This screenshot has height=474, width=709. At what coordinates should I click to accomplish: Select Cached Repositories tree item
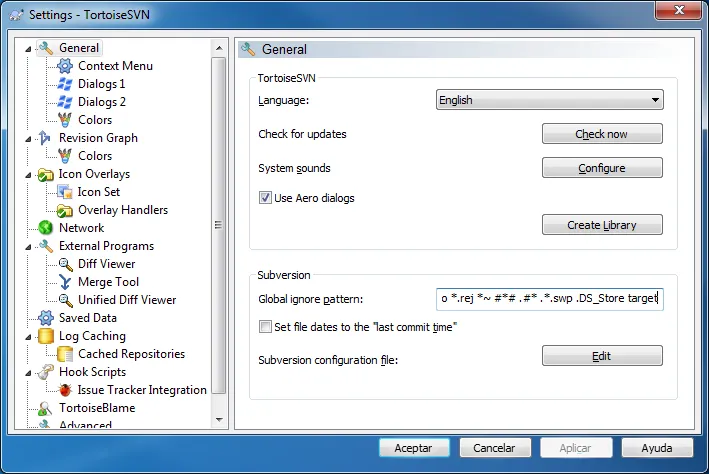point(131,354)
